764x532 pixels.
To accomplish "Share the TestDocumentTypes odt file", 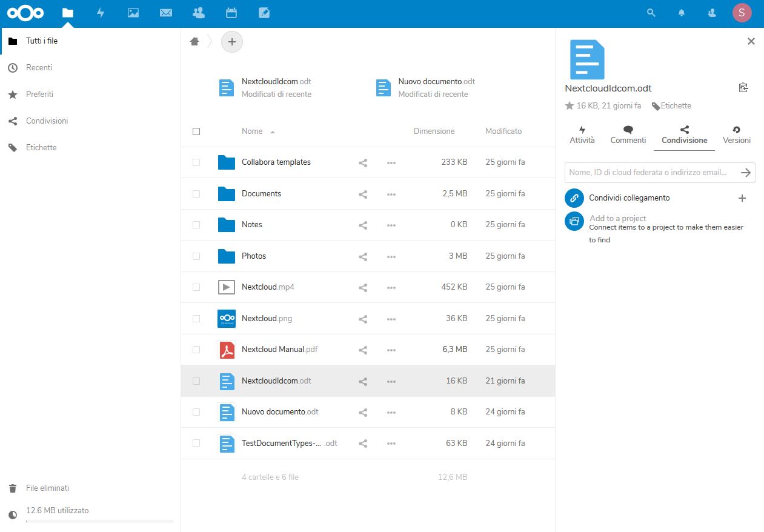I will (x=363, y=444).
